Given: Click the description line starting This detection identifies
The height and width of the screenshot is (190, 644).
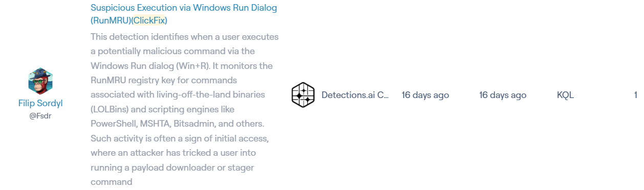Looking at the screenshot, I should point(184,37).
